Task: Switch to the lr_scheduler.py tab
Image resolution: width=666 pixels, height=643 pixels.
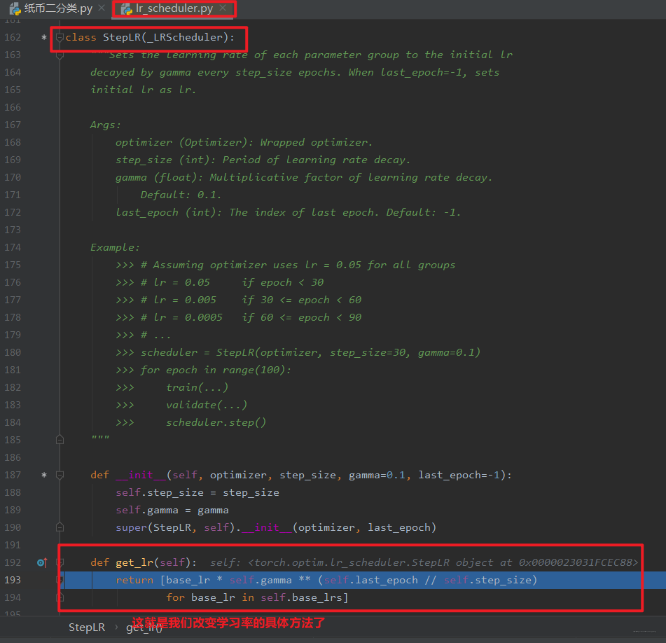Action: coord(174,8)
